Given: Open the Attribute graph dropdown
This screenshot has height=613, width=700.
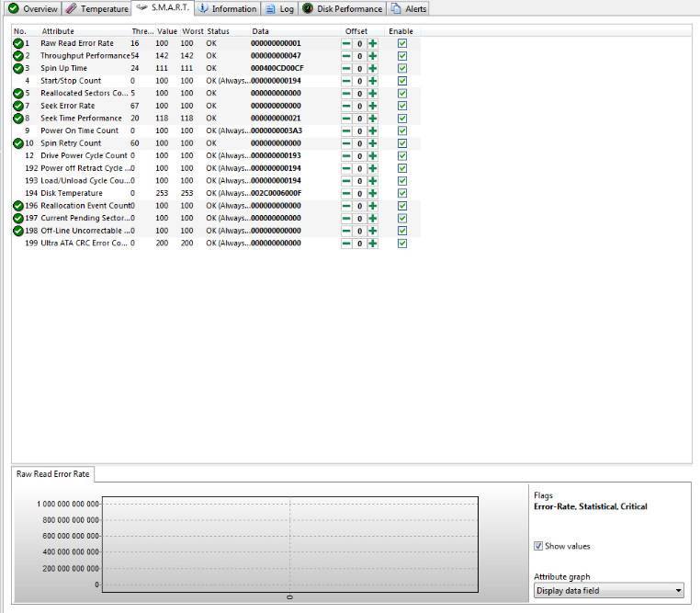Looking at the screenshot, I should [x=609, y=591].
